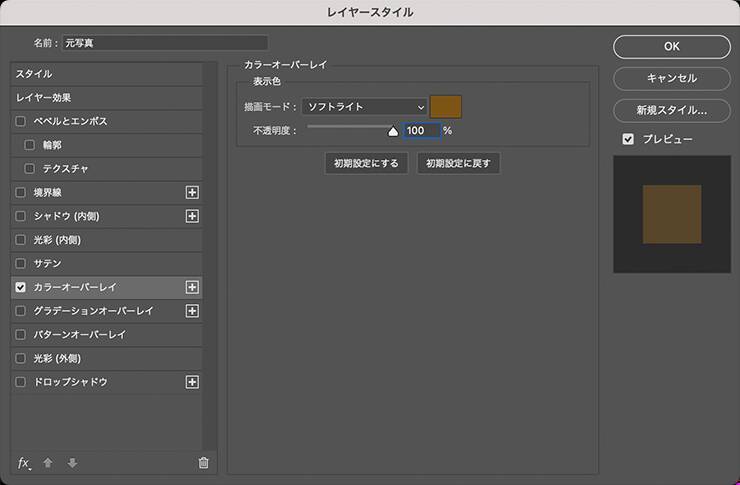Click the move effect down arrow

coord(72,462)
